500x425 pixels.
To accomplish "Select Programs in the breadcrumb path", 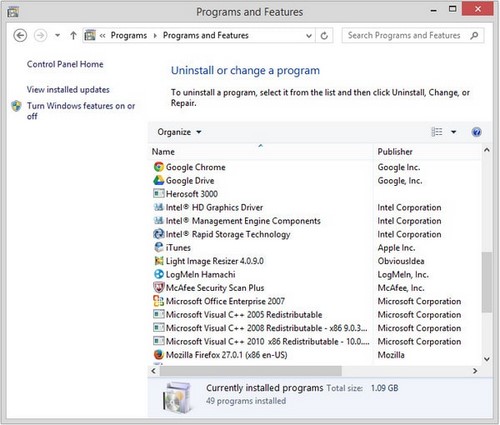I will pyautogui.click(x=129, y=35).
